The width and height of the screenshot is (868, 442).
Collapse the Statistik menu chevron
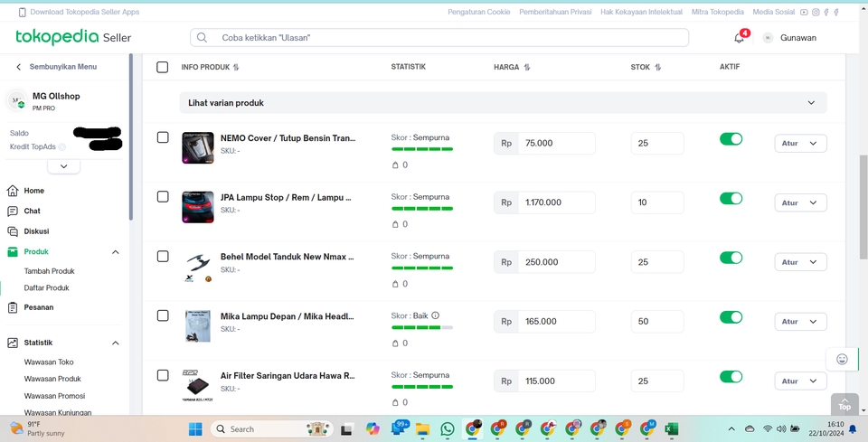point(115,343)
